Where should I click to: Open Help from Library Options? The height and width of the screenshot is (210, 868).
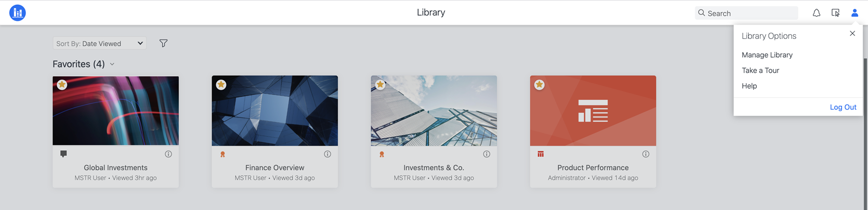coord(749,86)
